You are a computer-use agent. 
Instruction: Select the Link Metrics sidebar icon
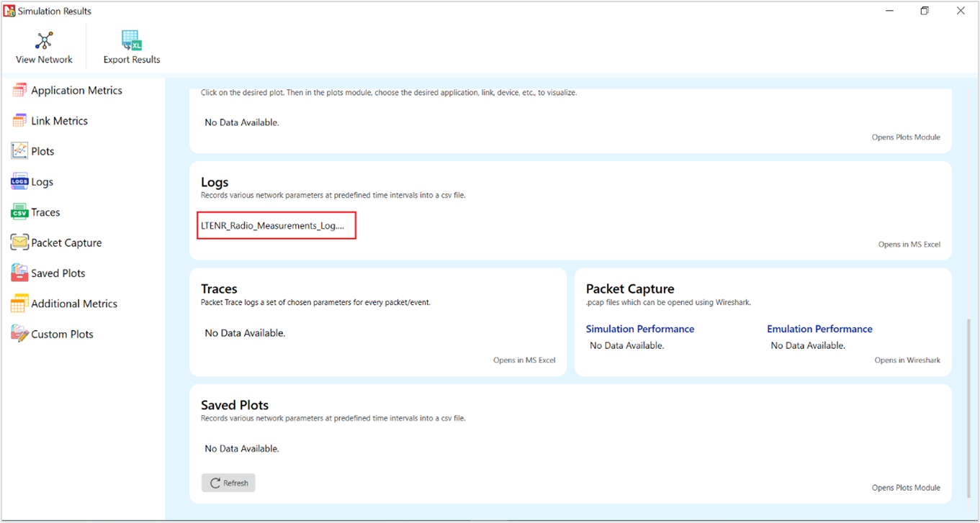click(x=19, y=121)
